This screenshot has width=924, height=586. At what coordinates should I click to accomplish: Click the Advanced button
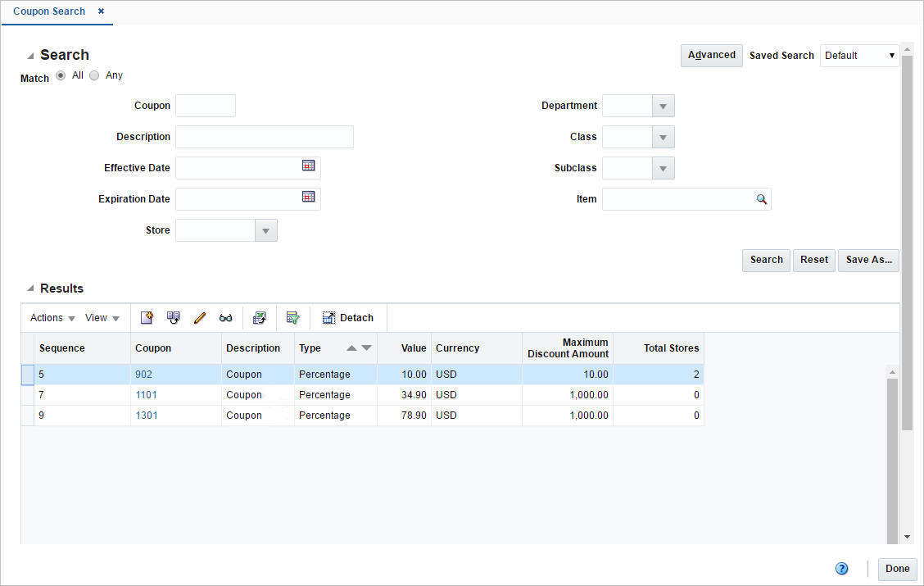(x=711, y=56)
